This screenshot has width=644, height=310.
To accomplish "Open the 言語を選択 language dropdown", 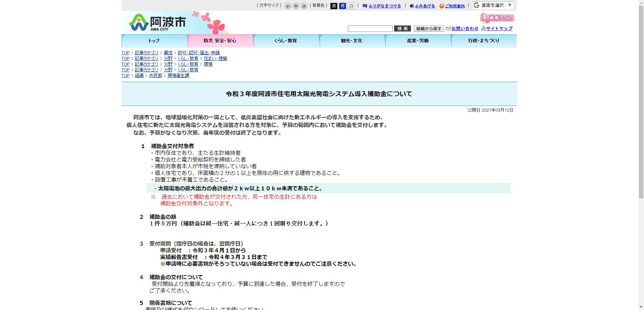I will (x=493, y=5).
